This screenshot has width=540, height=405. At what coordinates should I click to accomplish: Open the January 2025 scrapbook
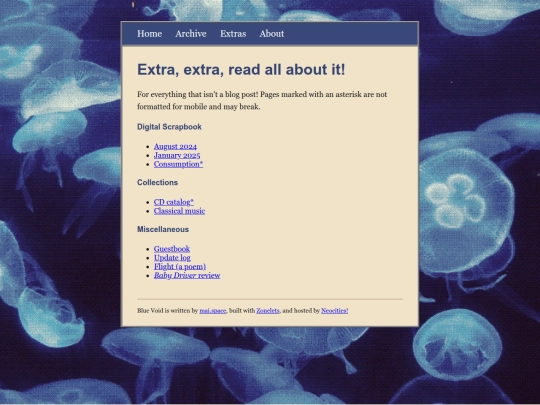click(177, 155)
